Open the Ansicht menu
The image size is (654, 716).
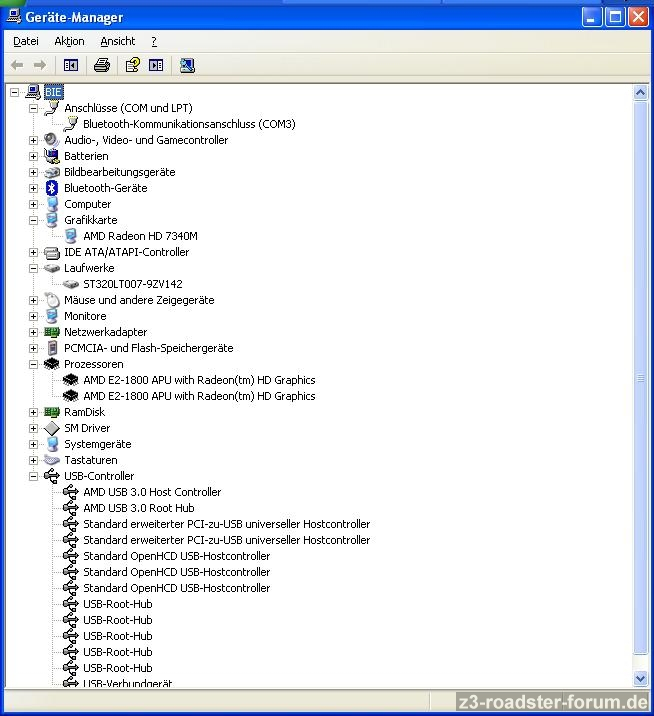click(117, 41)
